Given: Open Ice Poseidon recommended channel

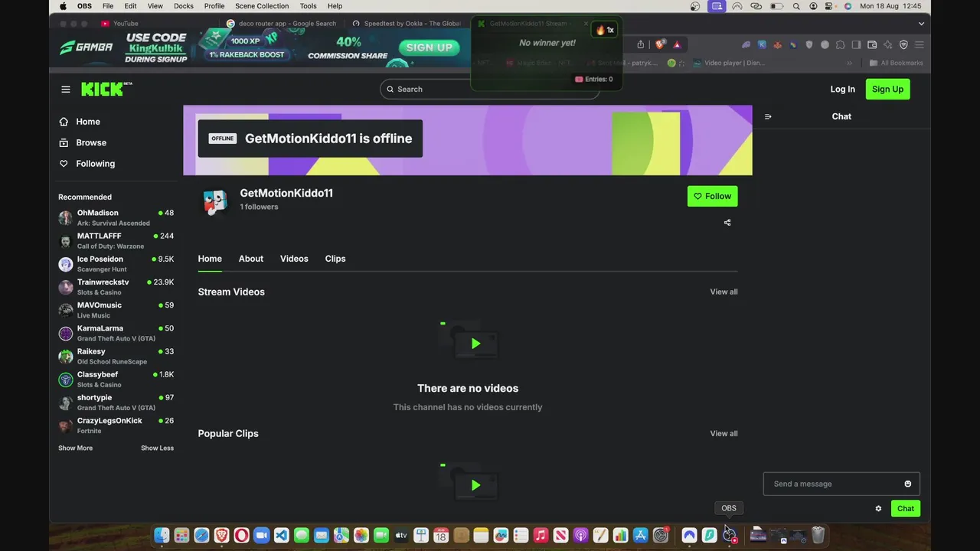Looking at the screenshot, I should tap(116, 263).
